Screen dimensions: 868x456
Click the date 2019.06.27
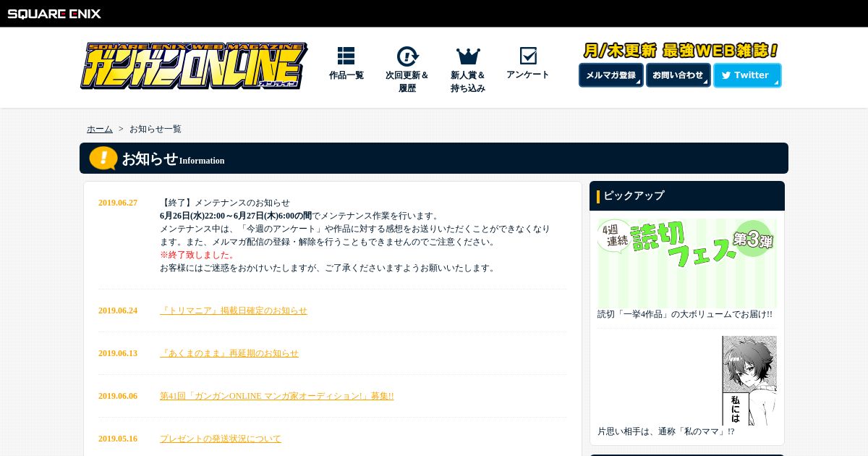[118, 203]
